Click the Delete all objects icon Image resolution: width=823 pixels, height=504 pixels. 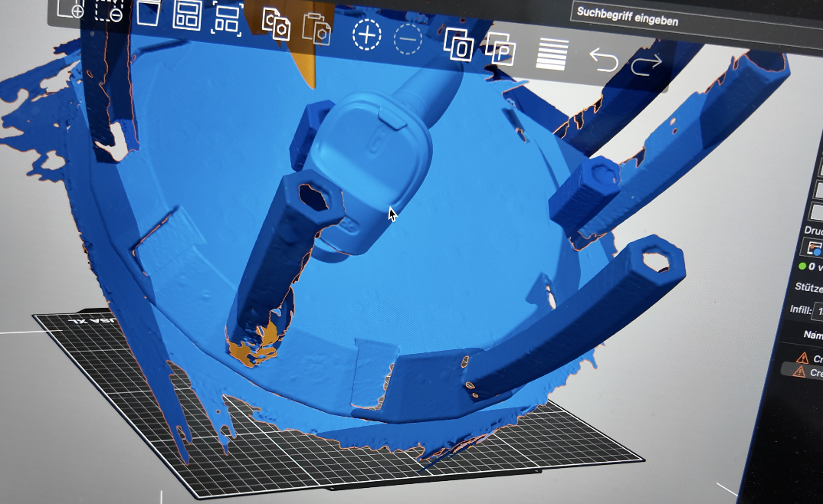pyautogui.click(x=149, y=13)
